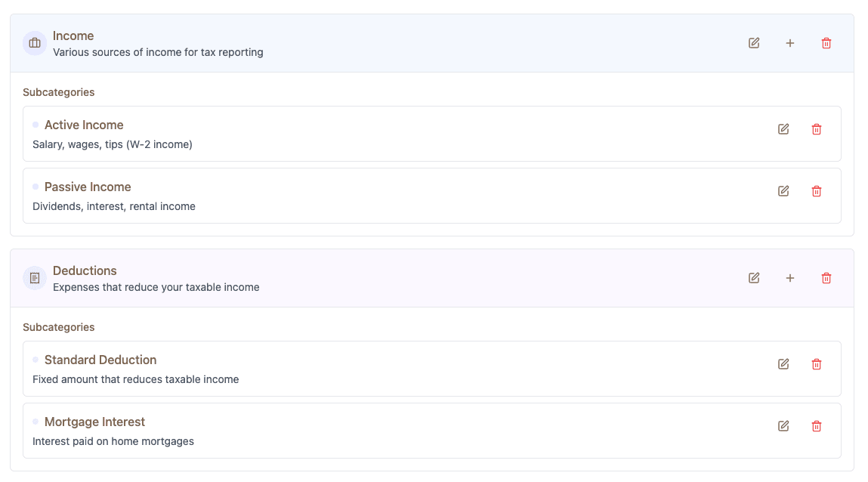
Task: Select the Standard Deduction subcategory title
Action: tap(100, 360)
